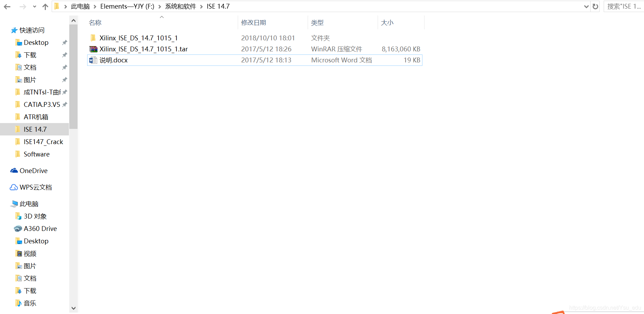Click the pin icon beside Desktop
The width and height of the screenshot is (644, 314).
point(64,42)
